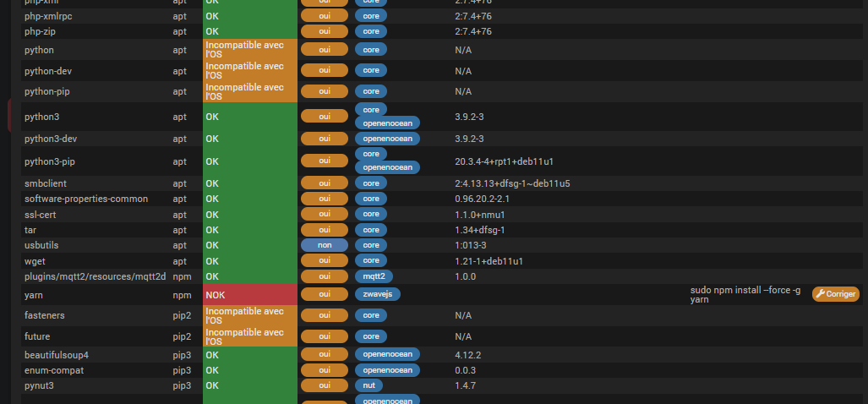
Task: Click the Corriger button for yarn
Action: [835, 294]
